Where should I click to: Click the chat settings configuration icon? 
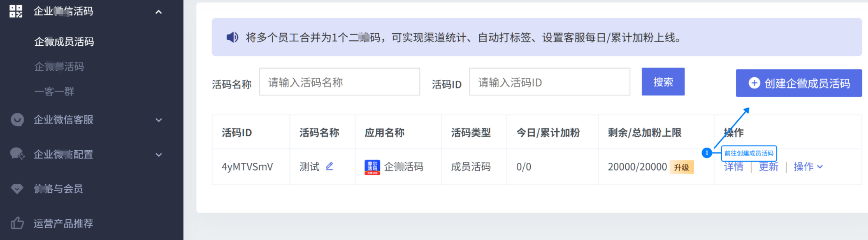pyautogui.click(x=17, y=154)
